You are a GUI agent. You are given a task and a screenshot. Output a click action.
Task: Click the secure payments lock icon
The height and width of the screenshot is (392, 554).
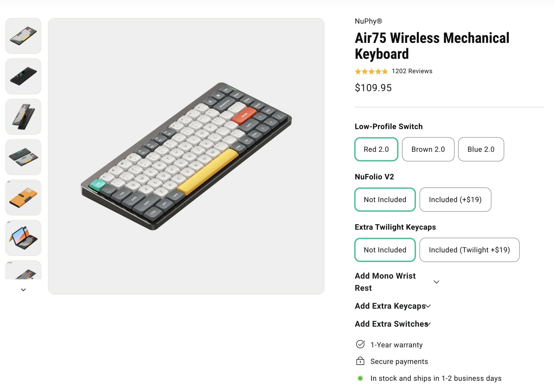[x=360, y=361]
